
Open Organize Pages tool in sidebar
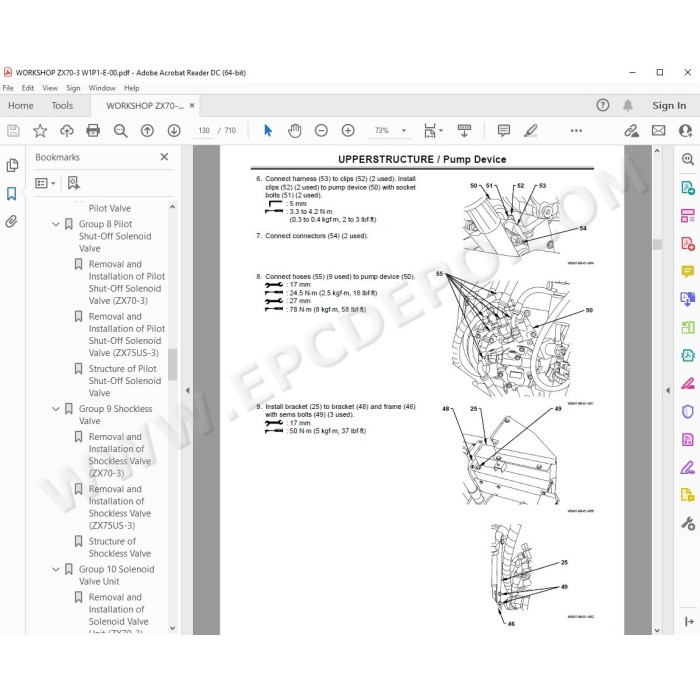tap(688, 327)
